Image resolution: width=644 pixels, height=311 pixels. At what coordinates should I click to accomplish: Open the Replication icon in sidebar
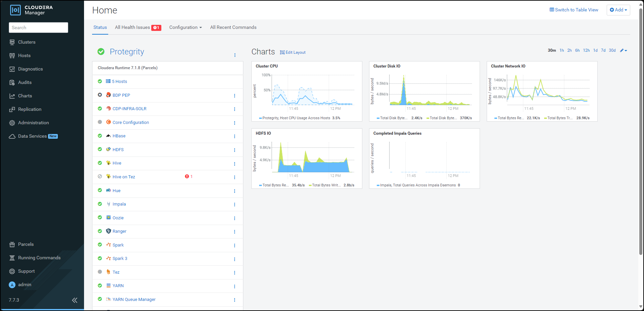tap(12, 109)
